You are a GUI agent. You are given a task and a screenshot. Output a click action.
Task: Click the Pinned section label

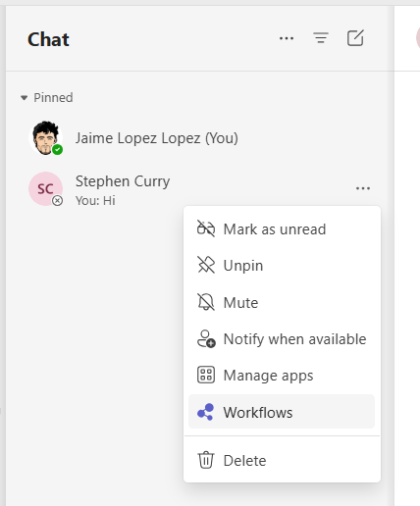pyautogui.click(x=53, y=98)
